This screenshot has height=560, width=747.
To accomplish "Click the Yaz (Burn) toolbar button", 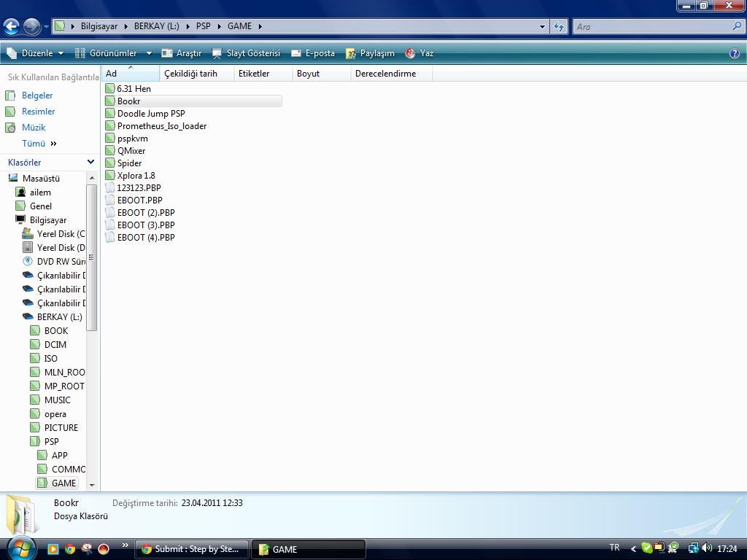I will tap(419, 53).
